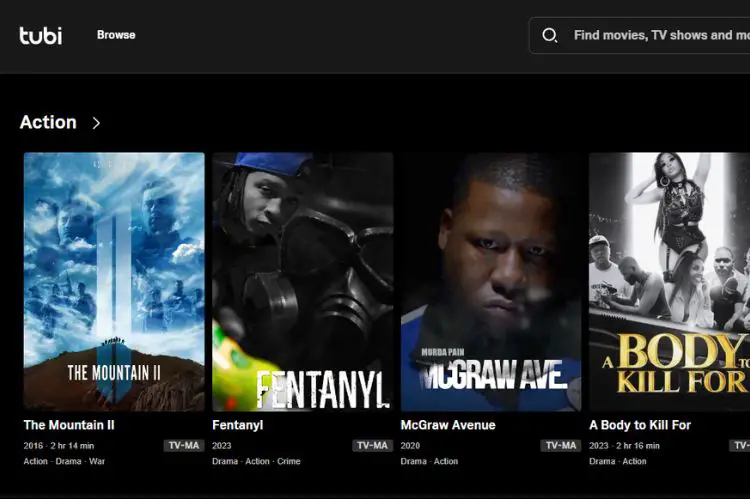Screen dimensions: 750x499
Task: Open the Browse menu
Action: pos(116,35)
